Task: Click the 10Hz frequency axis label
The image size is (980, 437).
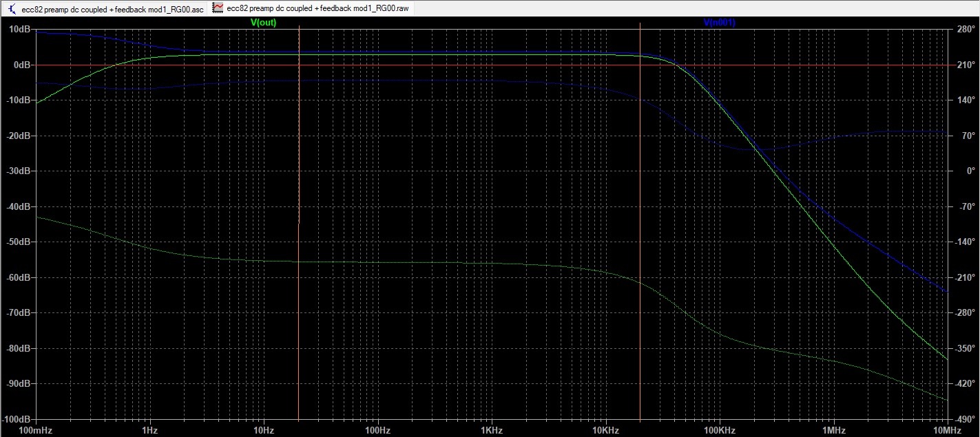Action: (x=264, y=429)
